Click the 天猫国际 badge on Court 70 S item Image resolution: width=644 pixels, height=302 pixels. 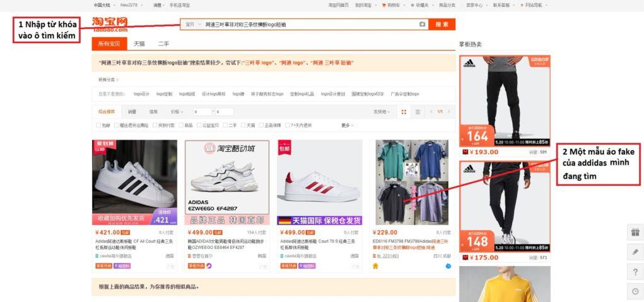coord(307,266)
